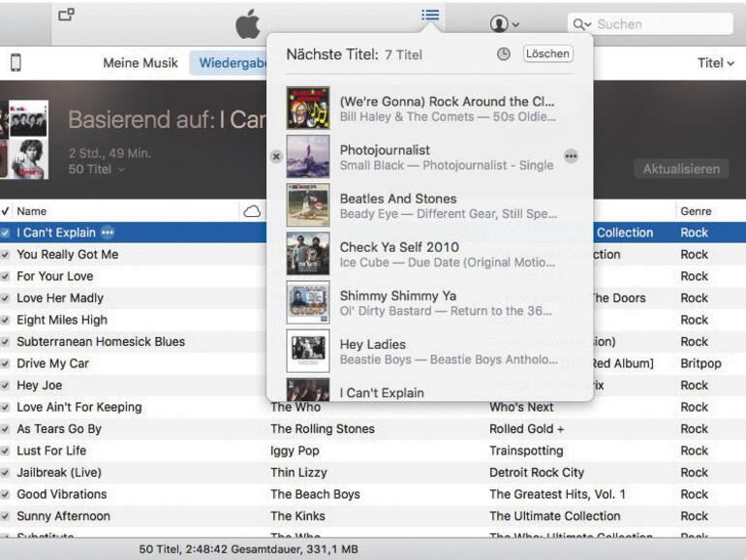
Task: Uncheck the You Really Got Me checkbox
Action: (x=5, y=255)
